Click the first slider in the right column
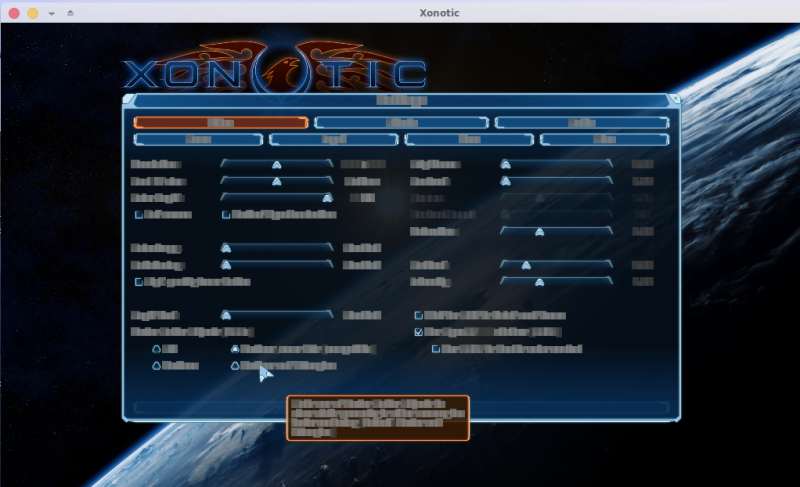The height and width of the screenshot is (487, 800). click(x=556, y=164)
